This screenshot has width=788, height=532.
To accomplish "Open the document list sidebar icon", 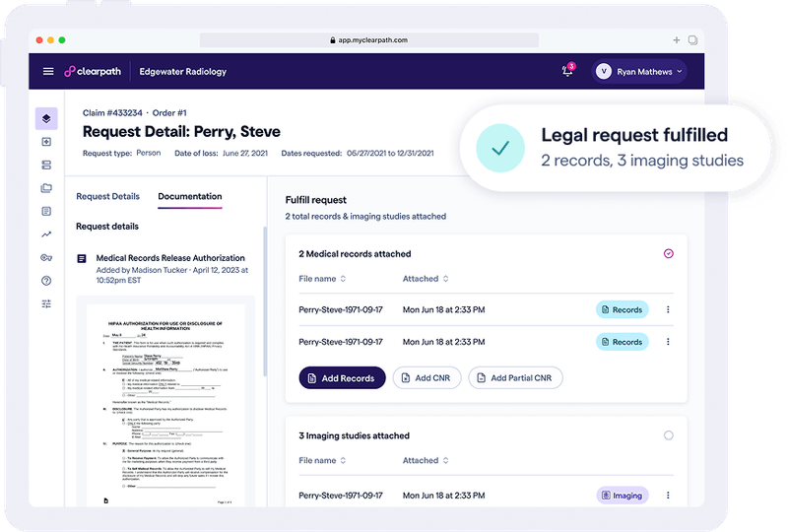I will pos(46,211).
